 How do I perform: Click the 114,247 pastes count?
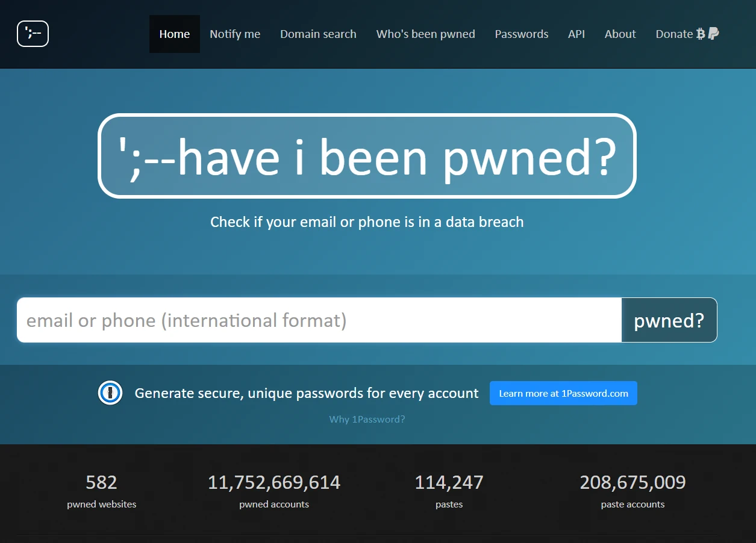coord(449,483)
